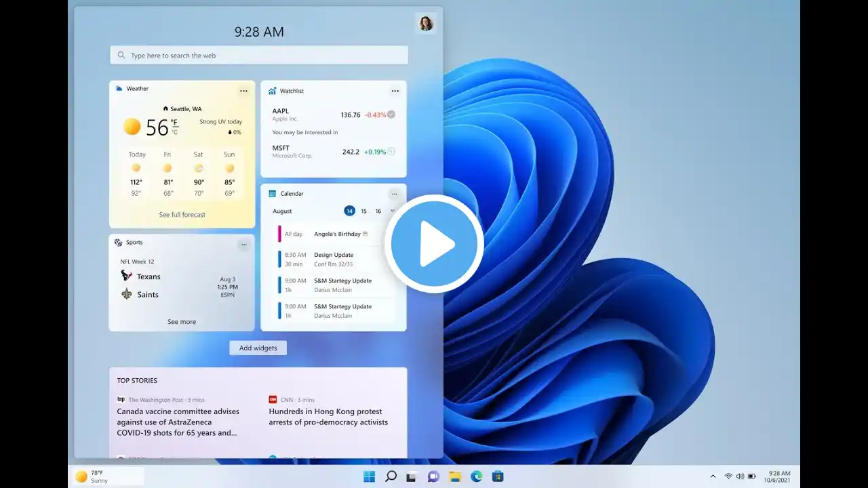Open the Canada vaccine committee news story
The image size is (868, 488).
click(178, 422)
